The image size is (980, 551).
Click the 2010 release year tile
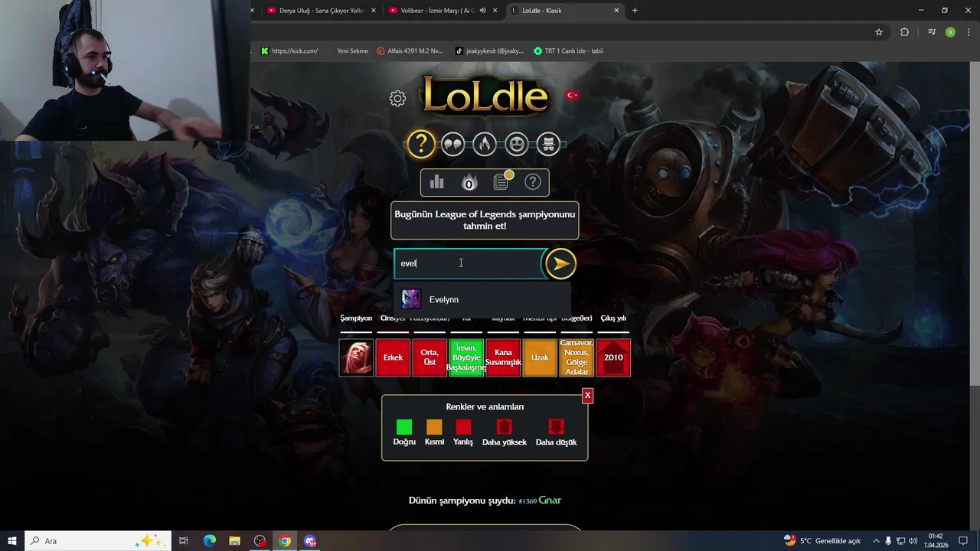(x=613, y=357)
